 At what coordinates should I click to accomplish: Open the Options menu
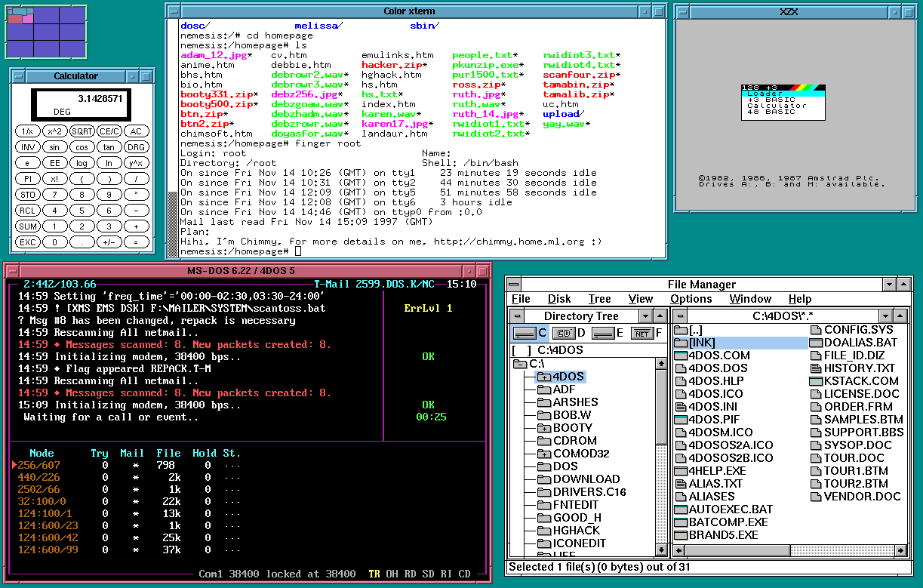coord(691,299)
